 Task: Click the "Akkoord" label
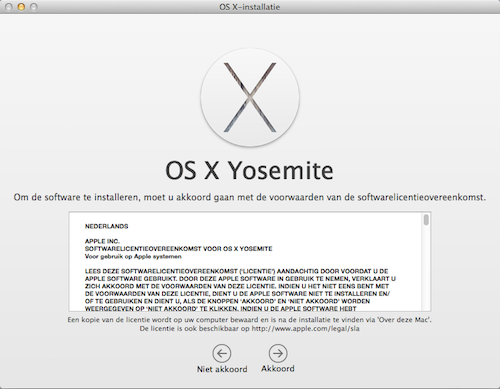[x=278, y=369]
